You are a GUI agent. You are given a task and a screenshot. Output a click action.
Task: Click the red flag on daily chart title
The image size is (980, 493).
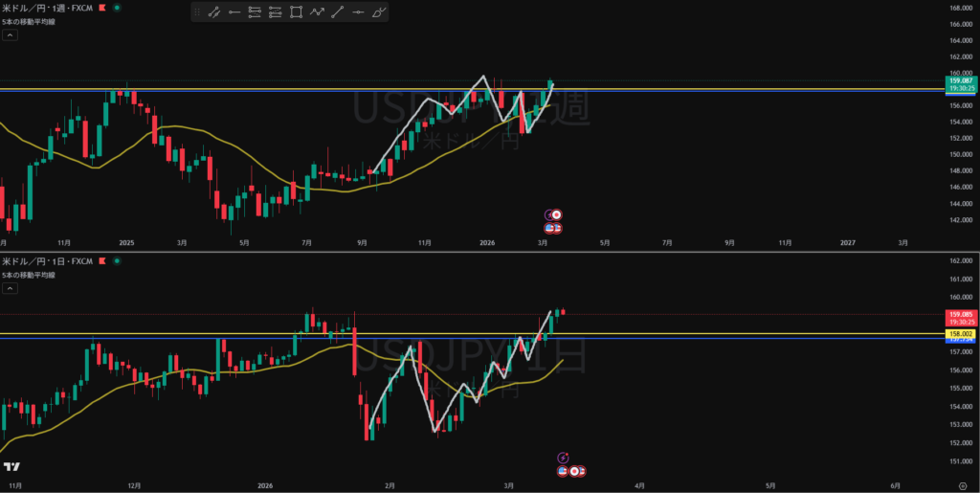click(102, 260)
